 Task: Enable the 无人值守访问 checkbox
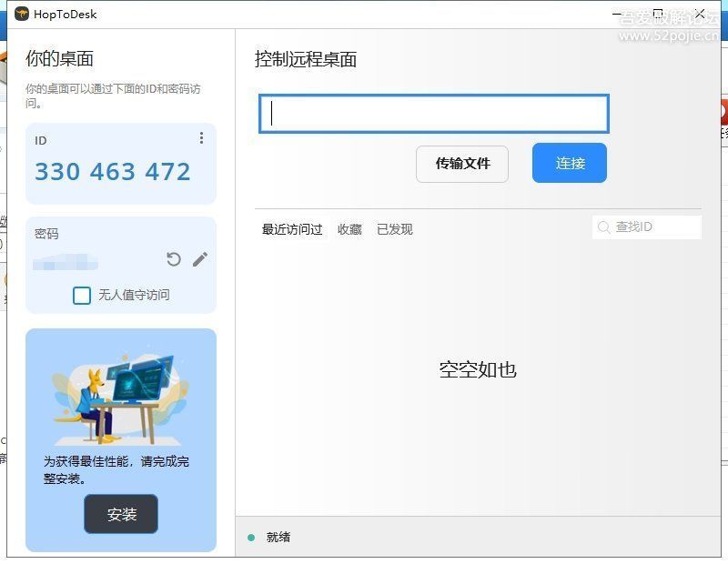click(x=82, y=296)
